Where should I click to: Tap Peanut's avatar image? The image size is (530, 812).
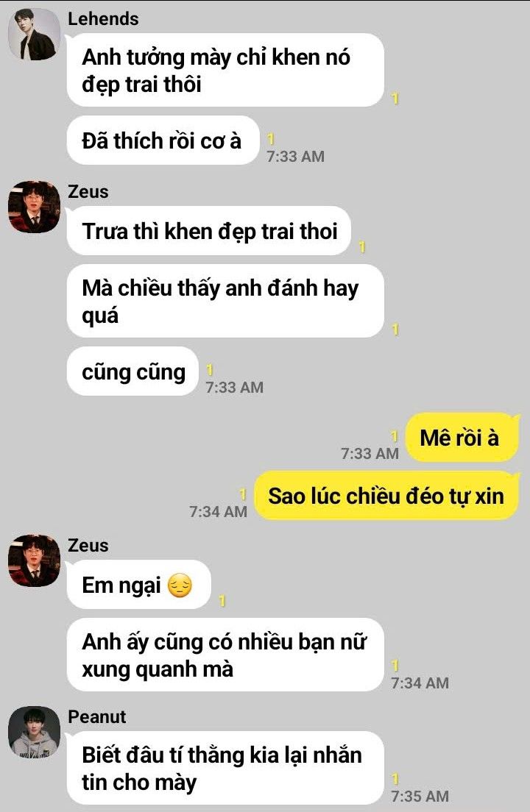coord(34,732)
